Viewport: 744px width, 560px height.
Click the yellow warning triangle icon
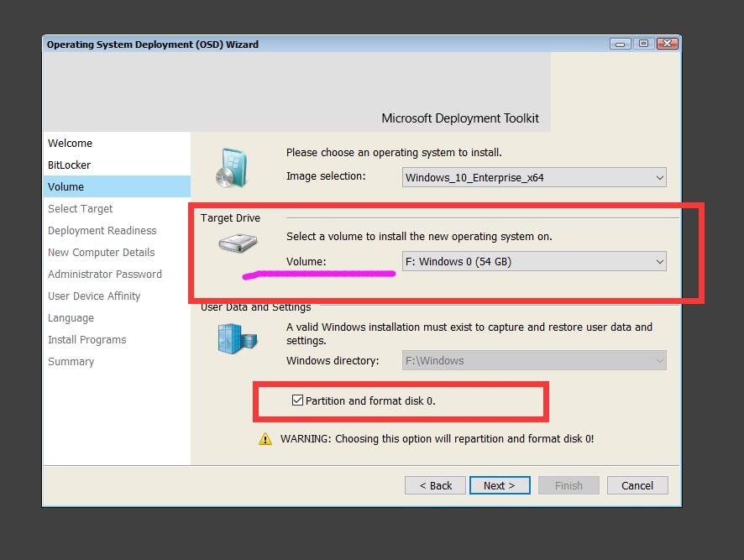(265, 438)
